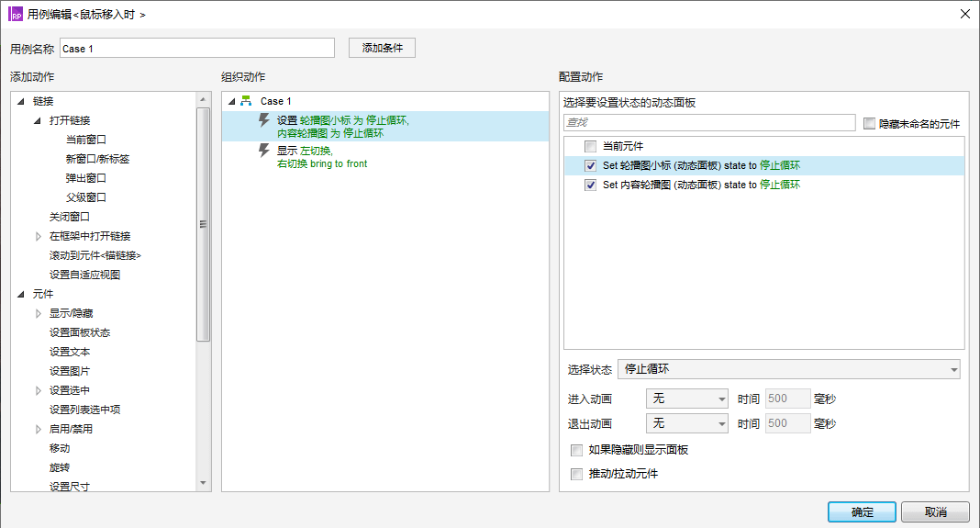Open the 选择状态 dropdown
This screenshot has height=528, width=980.
point(789,369)
